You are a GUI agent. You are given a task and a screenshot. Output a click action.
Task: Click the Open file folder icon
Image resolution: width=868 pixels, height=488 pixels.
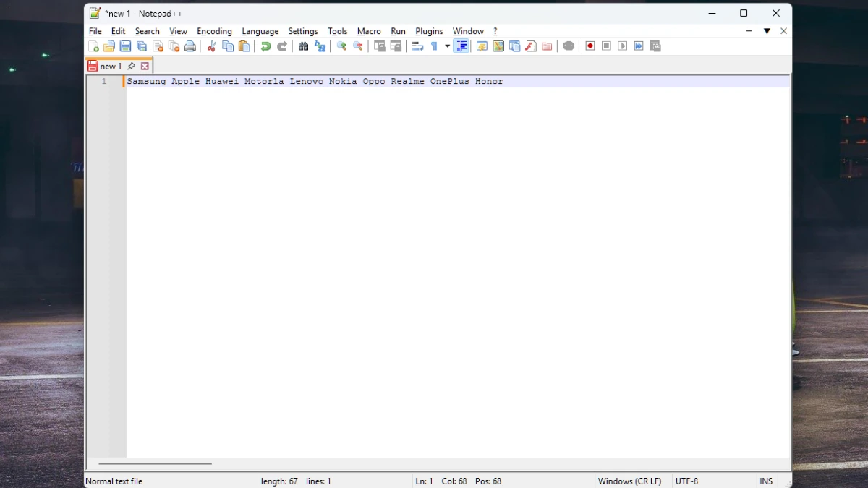click(109, 46)
